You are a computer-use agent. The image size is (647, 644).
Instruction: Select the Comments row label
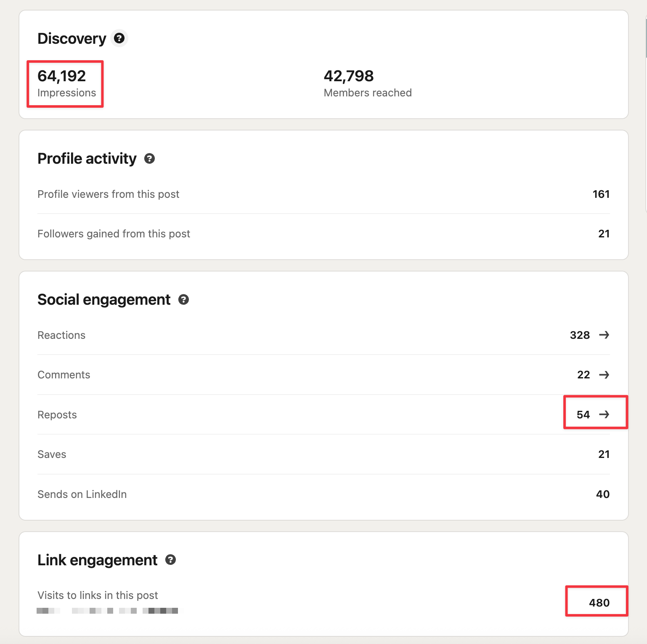click(x=64, y=375)
